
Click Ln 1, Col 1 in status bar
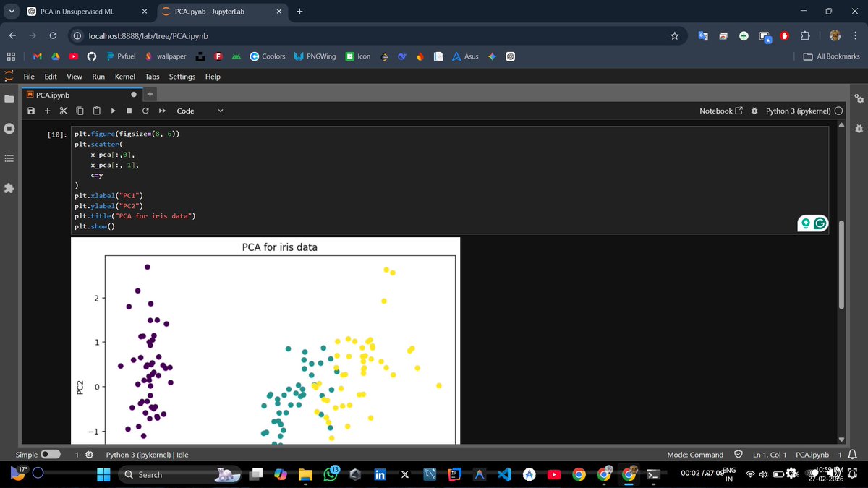(770, 455)
